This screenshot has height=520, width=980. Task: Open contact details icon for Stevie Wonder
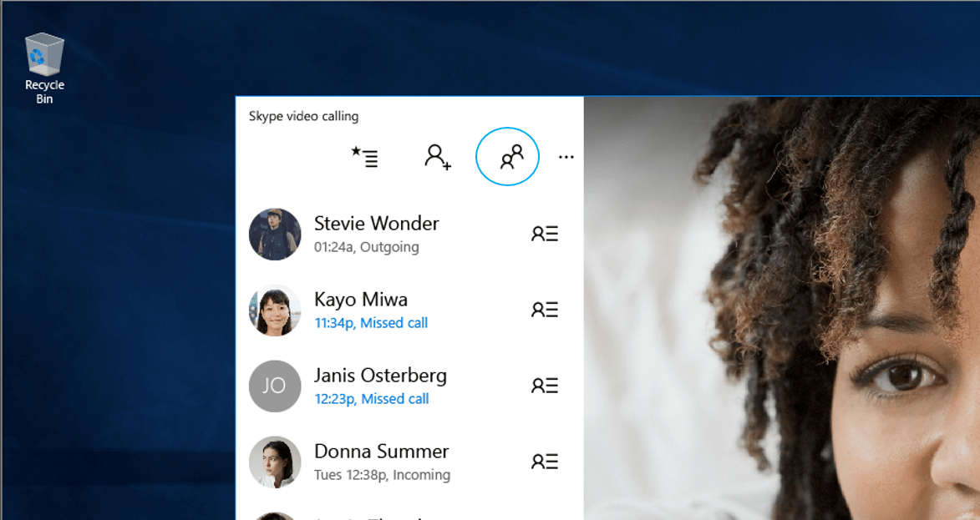[545, 234]
